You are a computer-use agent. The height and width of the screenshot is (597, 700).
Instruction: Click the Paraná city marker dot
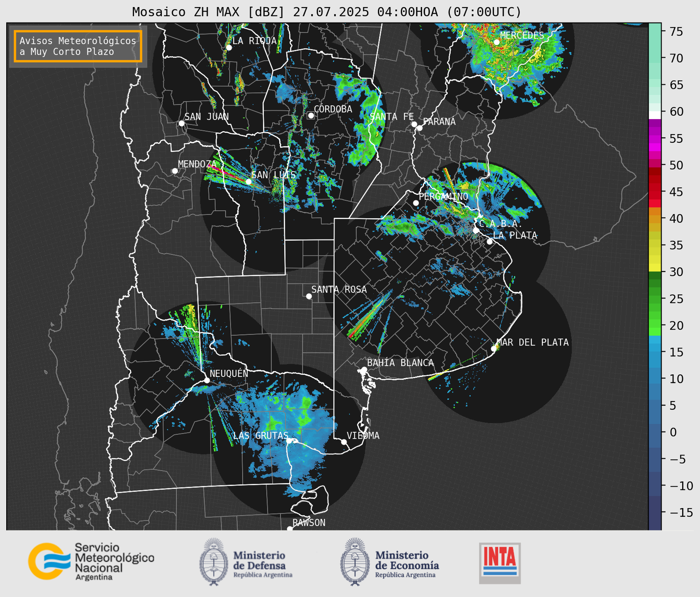(420, 128)
